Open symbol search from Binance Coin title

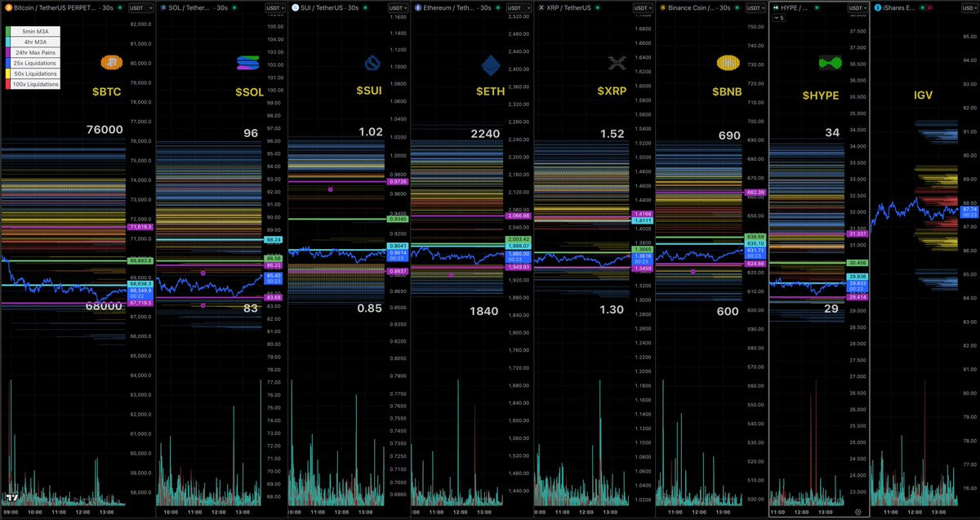click(692, 7)
